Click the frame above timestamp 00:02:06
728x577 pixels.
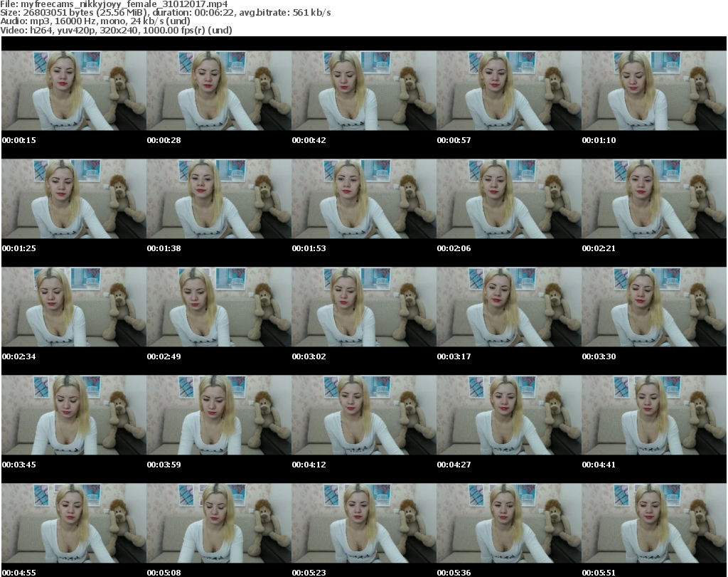point(509,198)
